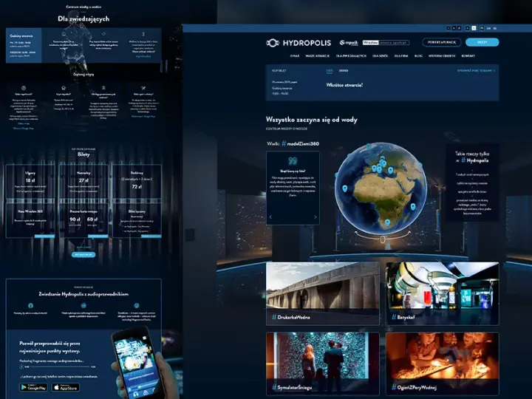
Task: Go to next quote with right arrow
Action: [x=316, y=217]
